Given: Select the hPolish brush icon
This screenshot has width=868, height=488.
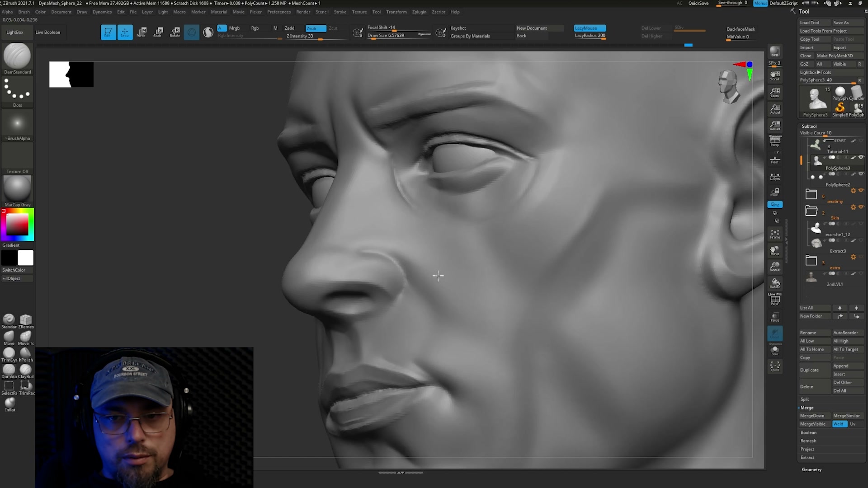Looking at the screenshot, I should [26, 355].
